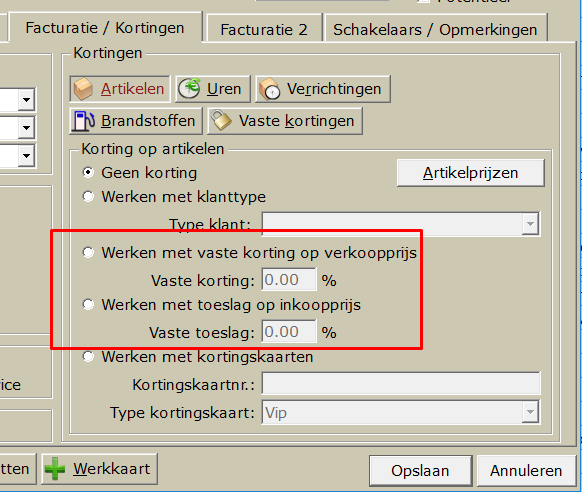The image size is (582, 492).
Task: Click the Brandstoffen fuel pump icon
Action: (x=84, y=121)
